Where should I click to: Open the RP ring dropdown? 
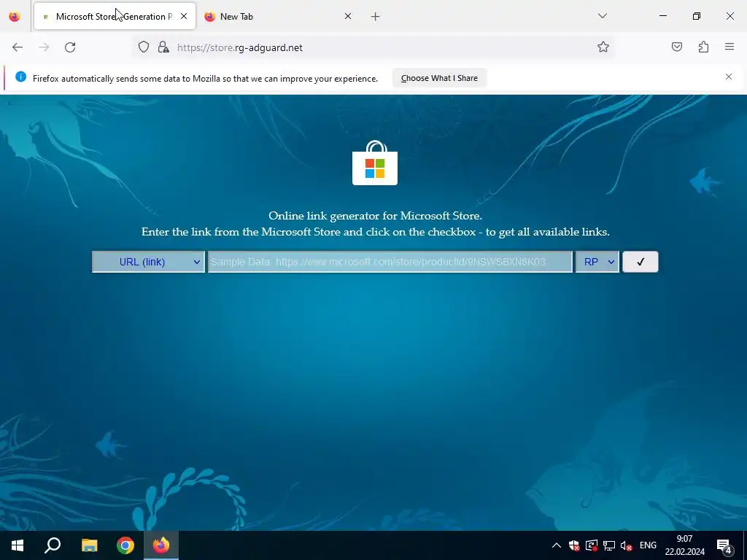(597, 262)
